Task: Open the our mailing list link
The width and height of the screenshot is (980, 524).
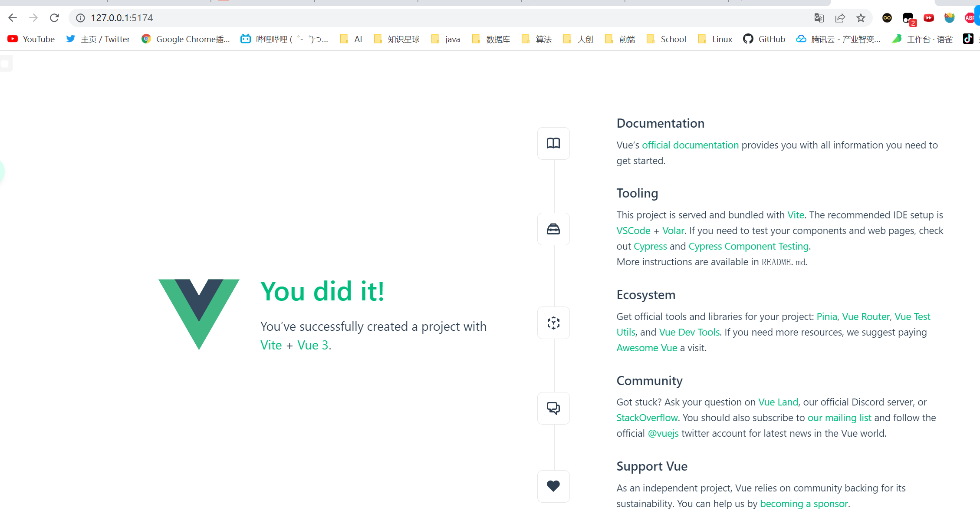Action: 839,418
